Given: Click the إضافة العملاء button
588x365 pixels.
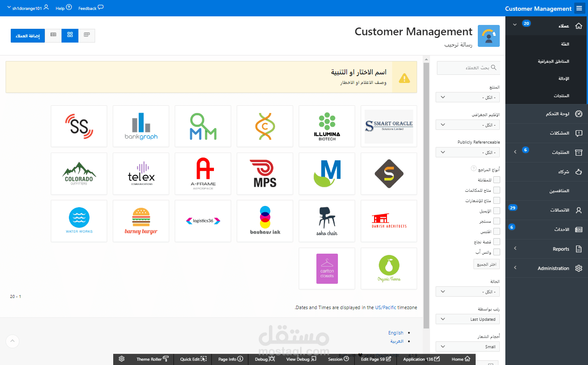Looking at the screenshot, I should click(28, 36).
